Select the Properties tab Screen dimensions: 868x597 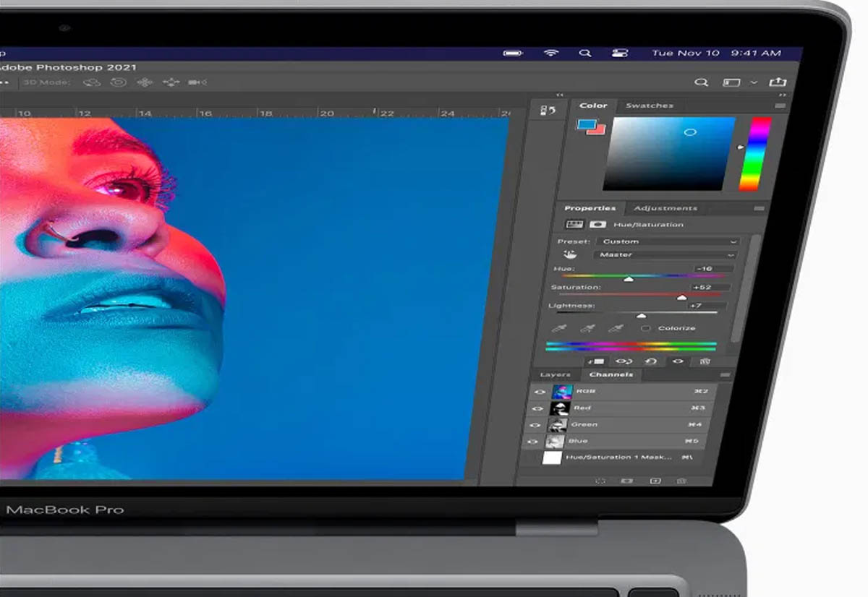[590, 208]
